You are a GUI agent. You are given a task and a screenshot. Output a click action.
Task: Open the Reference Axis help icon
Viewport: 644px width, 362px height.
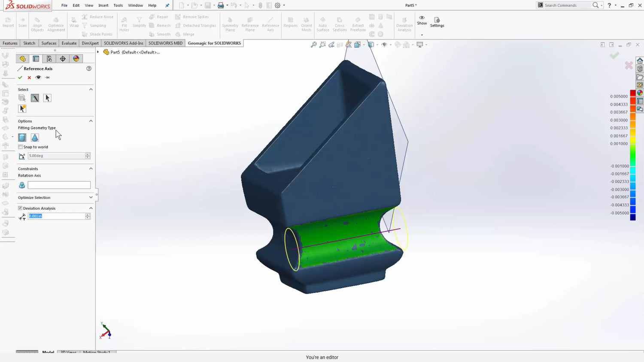(89, 69)
